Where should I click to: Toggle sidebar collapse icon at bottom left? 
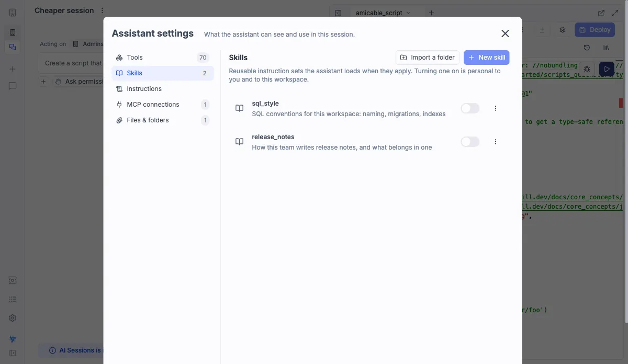tap(13, 353)
